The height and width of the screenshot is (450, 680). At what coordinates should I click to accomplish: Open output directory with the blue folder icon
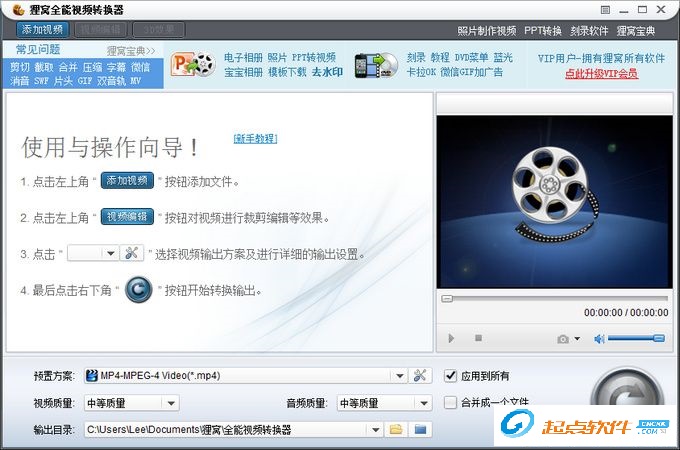point(420,430)
